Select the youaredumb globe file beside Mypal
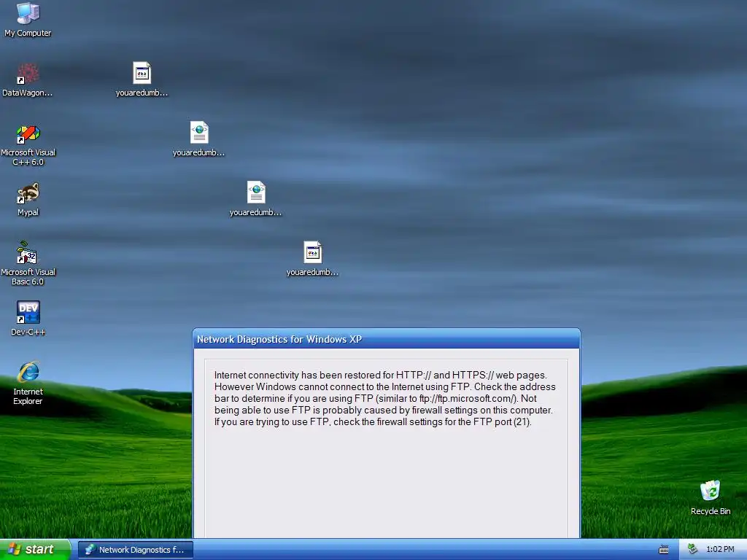Image resolution: width=747 pixels, height=560 pixels. (x=256, y=199)
